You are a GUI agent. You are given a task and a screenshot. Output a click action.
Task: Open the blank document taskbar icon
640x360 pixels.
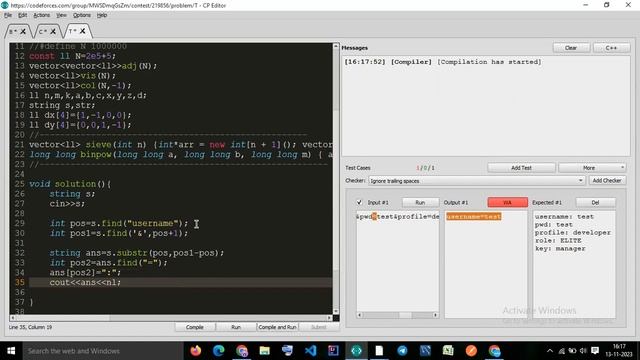click(x=379, y=351)
